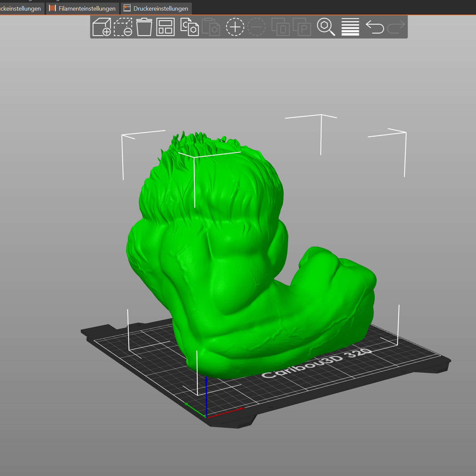Click the trash can Delete all icon
The height and width of the screenshot is (476, 476).
[x=144, y=27]
